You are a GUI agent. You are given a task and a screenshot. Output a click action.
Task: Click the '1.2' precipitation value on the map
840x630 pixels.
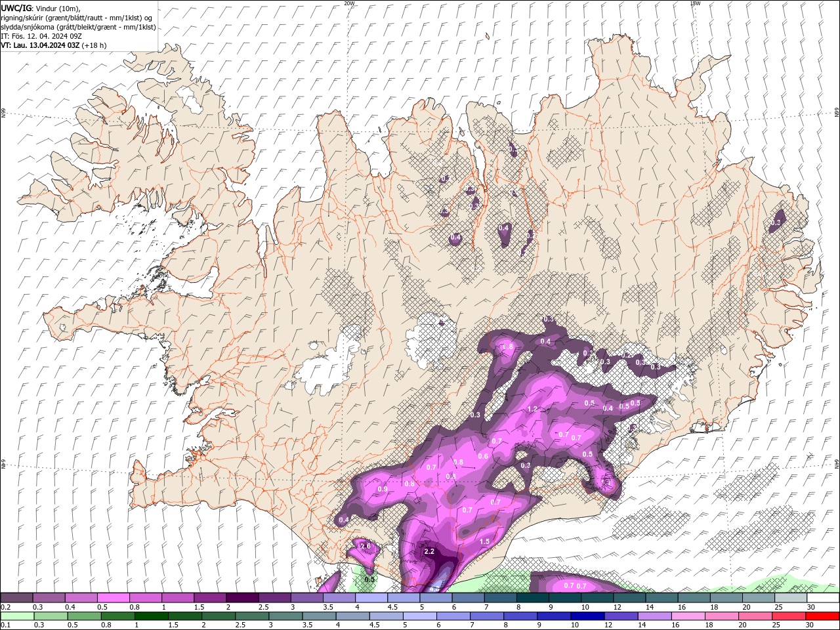532,409
